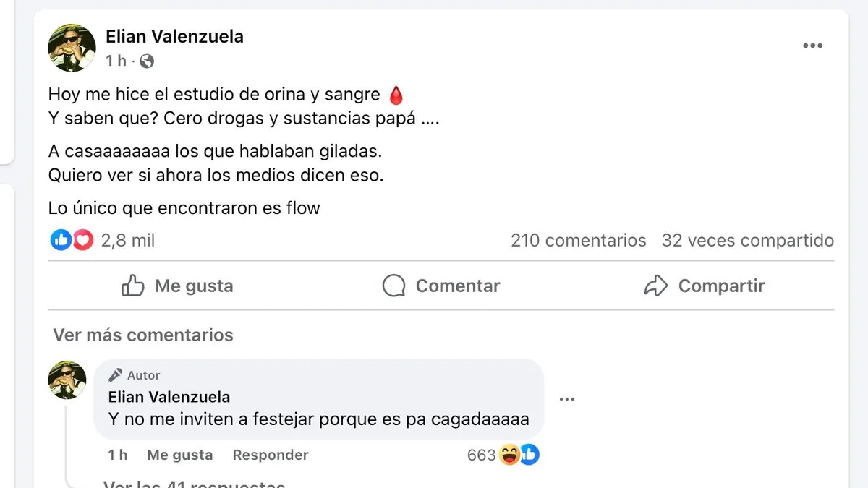Open Elian Valenzuela's profile from post header
Image resolution: width=868 pixels, height=488 pixels.
click(x=174, y=36)
